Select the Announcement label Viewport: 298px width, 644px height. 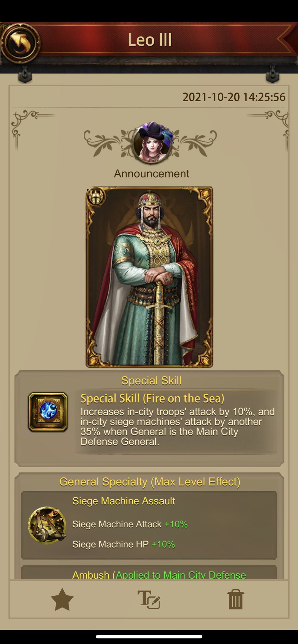[x=152, y=174]
